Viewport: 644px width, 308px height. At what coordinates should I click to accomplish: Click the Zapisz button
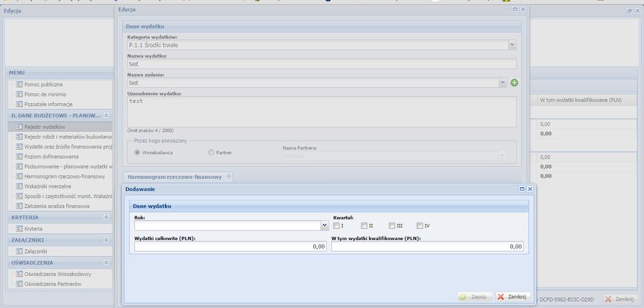pyautogui.click(x=475, y=297)
